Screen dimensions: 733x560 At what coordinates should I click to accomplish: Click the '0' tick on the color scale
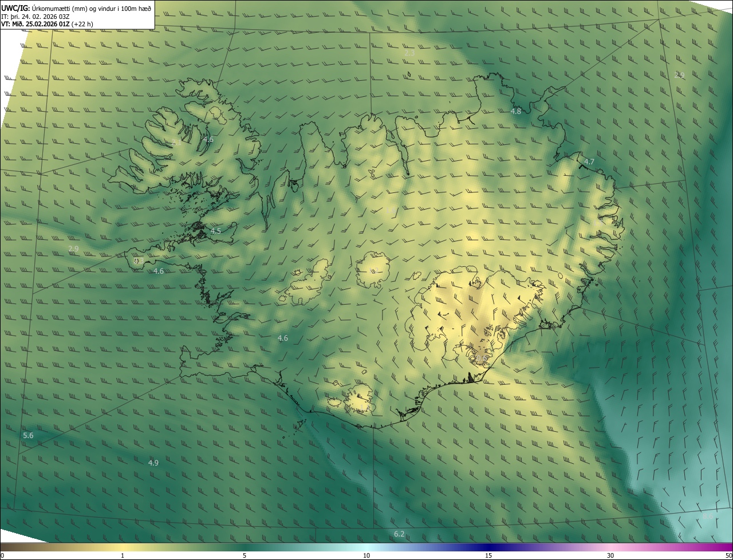(2, 555)
